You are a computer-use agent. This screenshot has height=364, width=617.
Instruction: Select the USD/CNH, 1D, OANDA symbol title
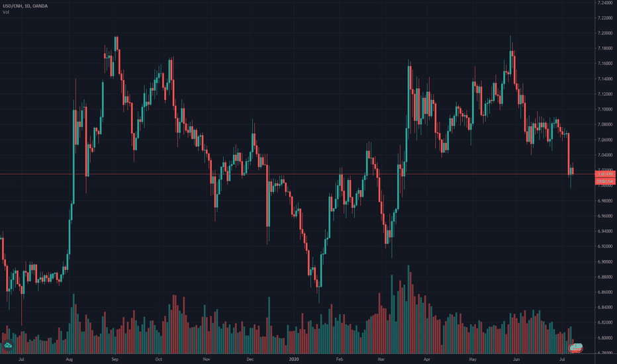25,6
